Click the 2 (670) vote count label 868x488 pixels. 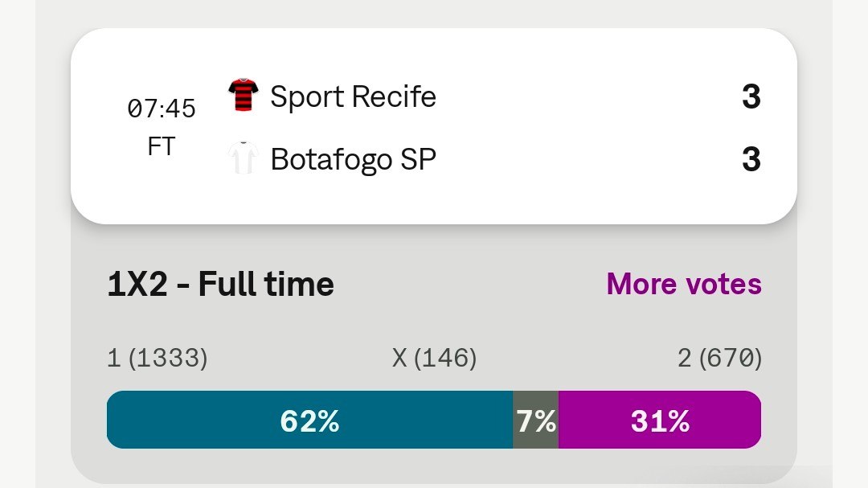(x=719, y=358)
